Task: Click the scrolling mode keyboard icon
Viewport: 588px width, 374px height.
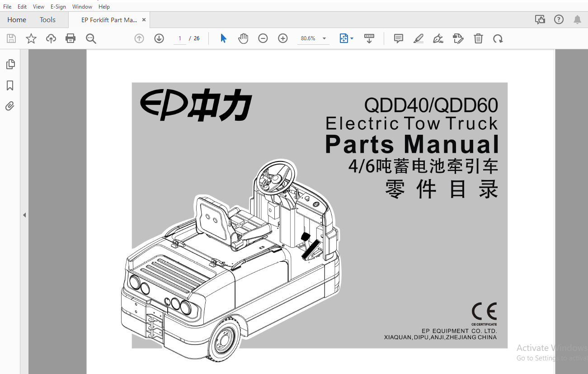Action: tap(369, 38)
